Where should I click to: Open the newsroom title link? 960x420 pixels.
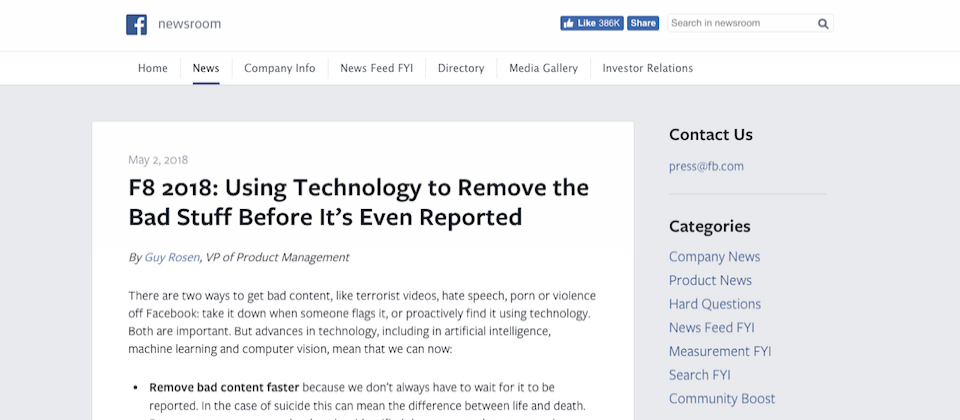189,24
